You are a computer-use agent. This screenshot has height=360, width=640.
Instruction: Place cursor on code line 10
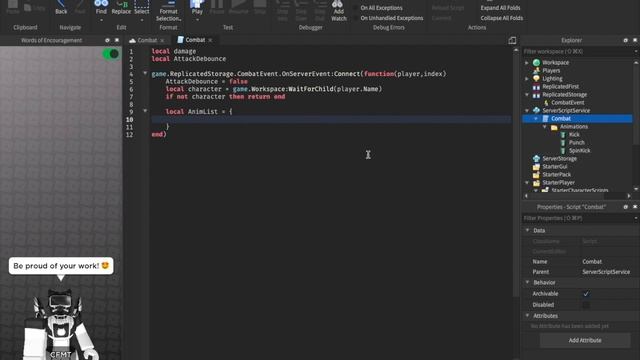coord(331,119)
